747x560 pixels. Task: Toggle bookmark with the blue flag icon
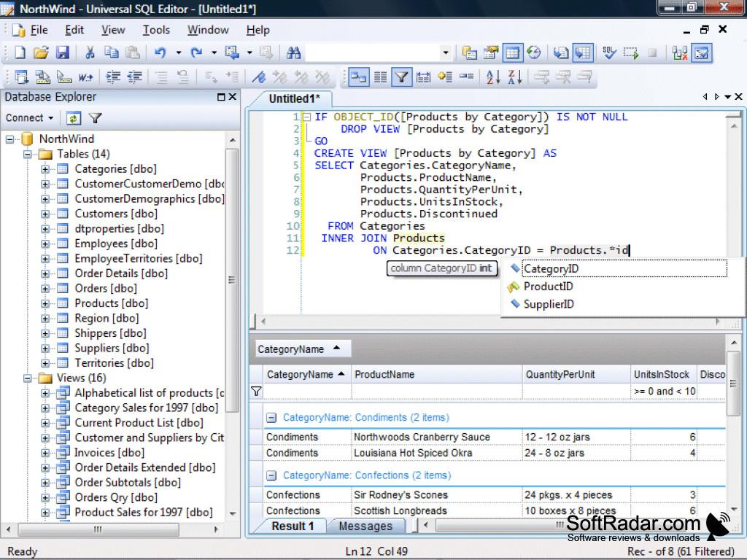tap(259, 77)
